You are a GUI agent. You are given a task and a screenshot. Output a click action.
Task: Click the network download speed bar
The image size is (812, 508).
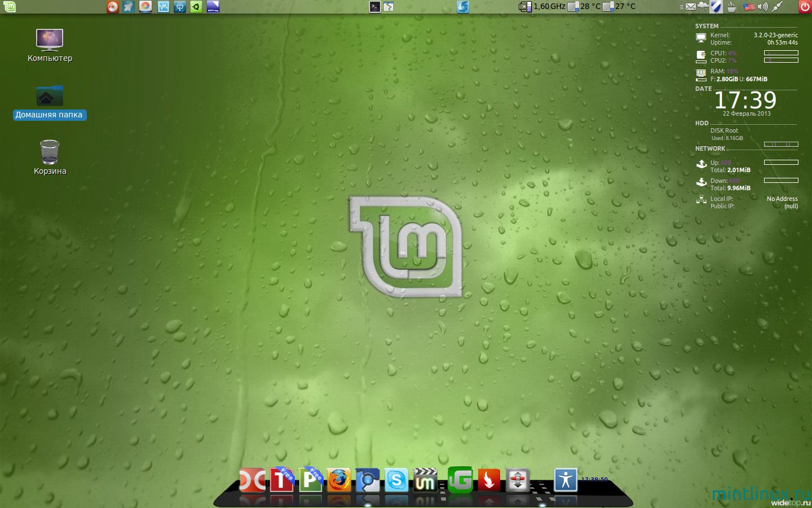[x=781, y=181]
